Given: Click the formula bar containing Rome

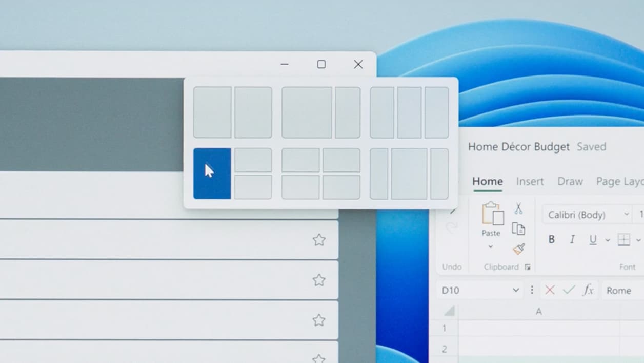Looking at the screenshot, I should [622, 290].
